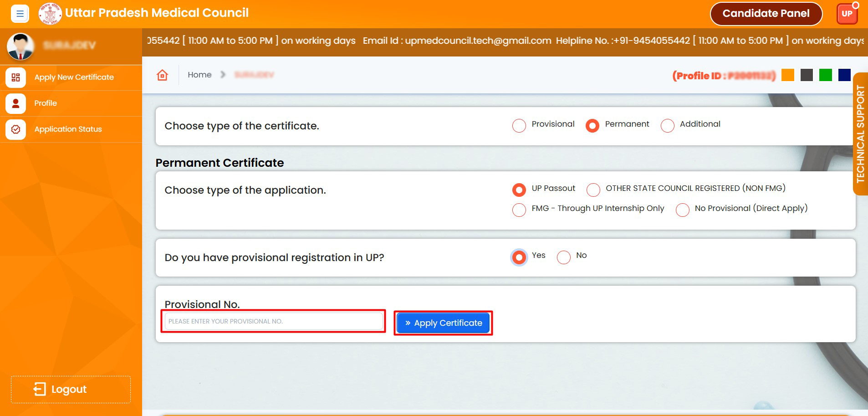Click the home icon in breadcrumb
The height and width of the screenshot is (416, 868).
click(x=163, y=75)
